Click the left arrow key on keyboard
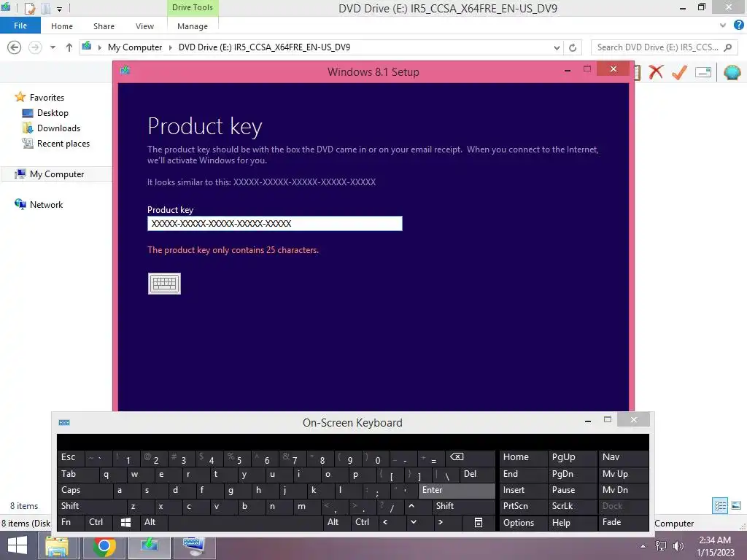Image resolution: width=747 pixels, height=560 pixels. pyautogui.click(x=392, y=522)
